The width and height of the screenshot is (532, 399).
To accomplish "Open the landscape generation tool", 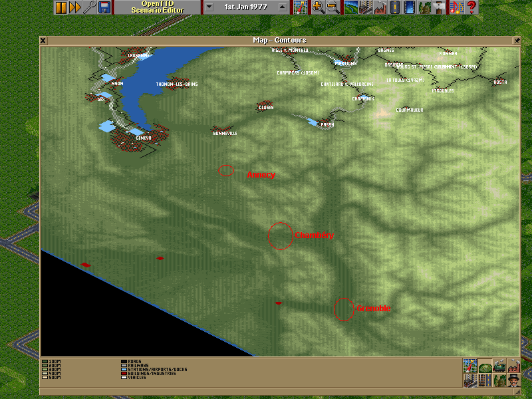I will click(x=351, y=7).
